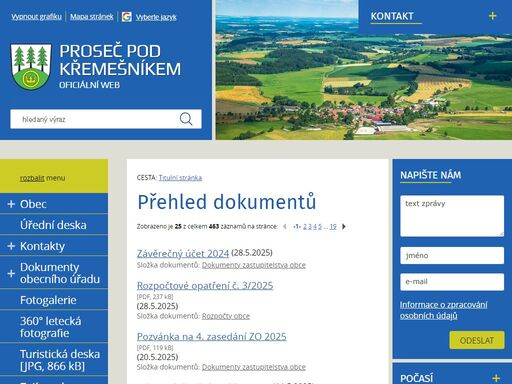Focus the text zprávy message box

pyautogui.click(x=452, y=216)
